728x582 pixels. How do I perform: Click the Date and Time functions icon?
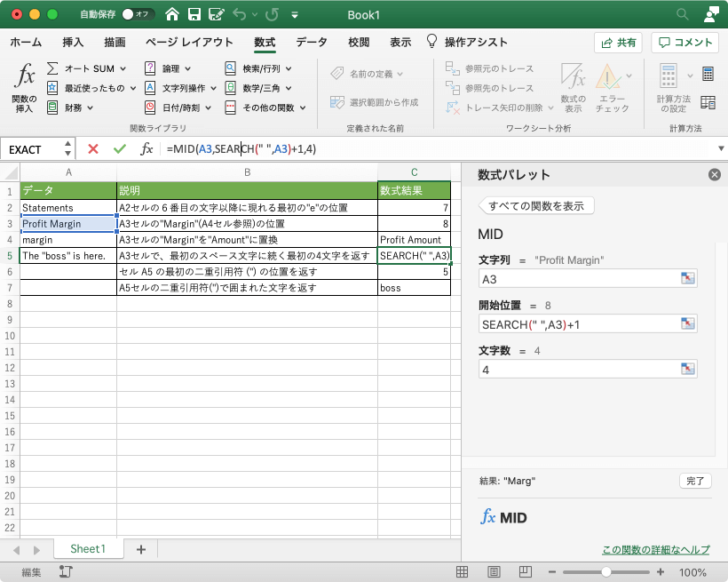(x=150, y=108)
